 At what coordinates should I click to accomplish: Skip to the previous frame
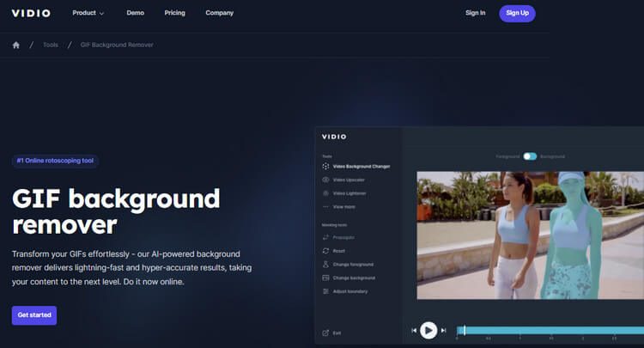click(x=414, y=330)
